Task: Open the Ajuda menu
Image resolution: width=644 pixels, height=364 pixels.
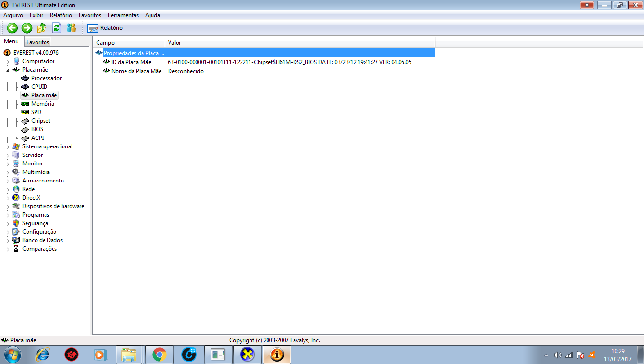Action: [x=152, y=15]
